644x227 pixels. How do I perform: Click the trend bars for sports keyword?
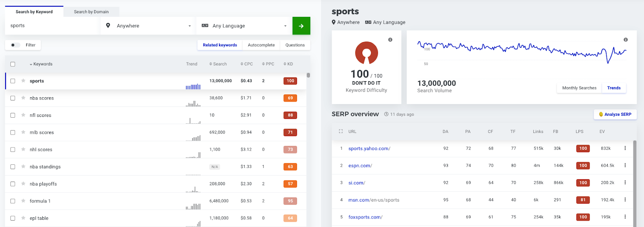(x=193, y=86)
